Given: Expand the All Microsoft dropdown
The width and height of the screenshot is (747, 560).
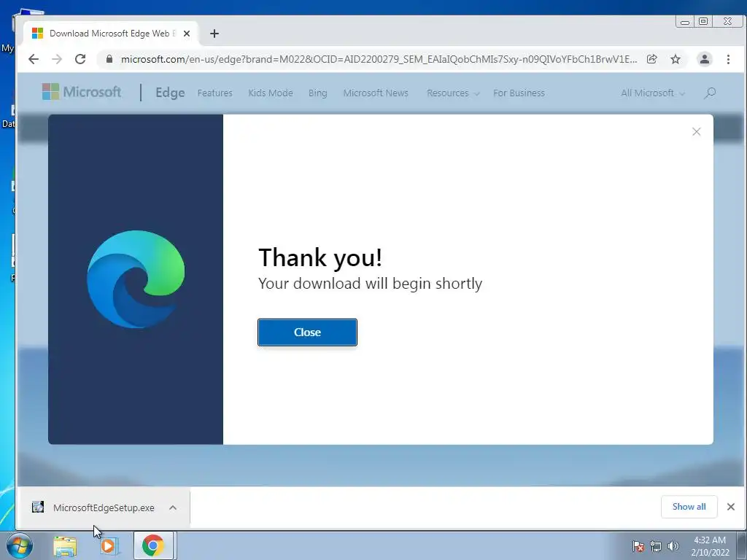Looking at the screenshot, I should click(653, 93).
